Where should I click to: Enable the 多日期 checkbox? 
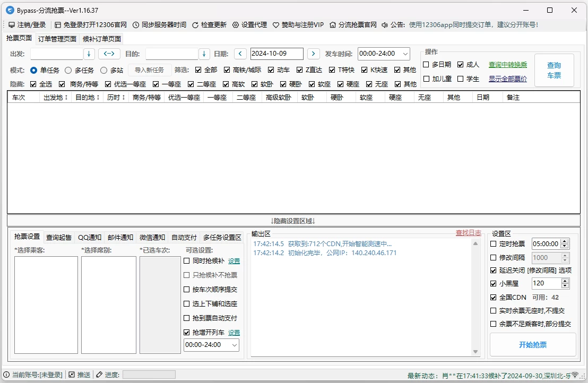[x=426, y=64]
